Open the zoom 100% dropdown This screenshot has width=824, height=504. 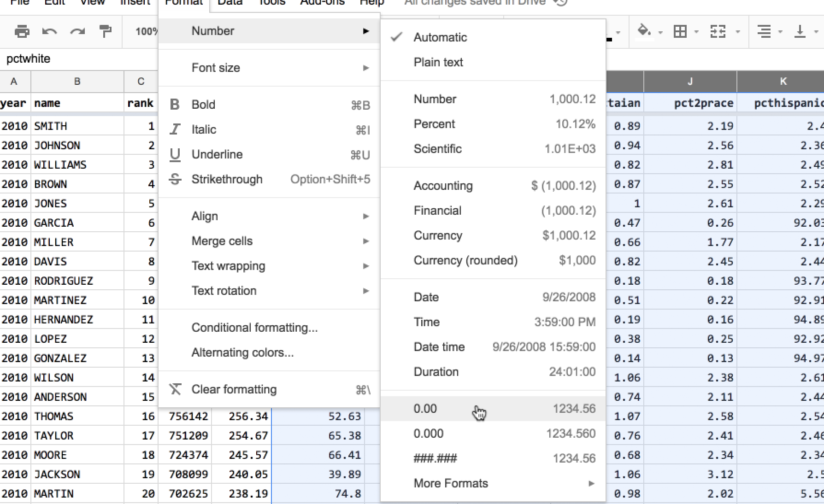(146, 31)
